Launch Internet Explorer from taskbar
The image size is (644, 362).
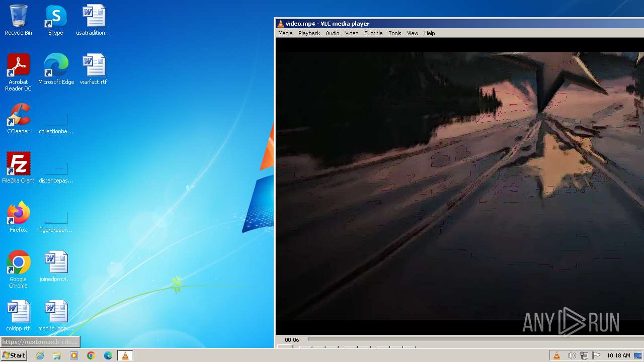40,355
